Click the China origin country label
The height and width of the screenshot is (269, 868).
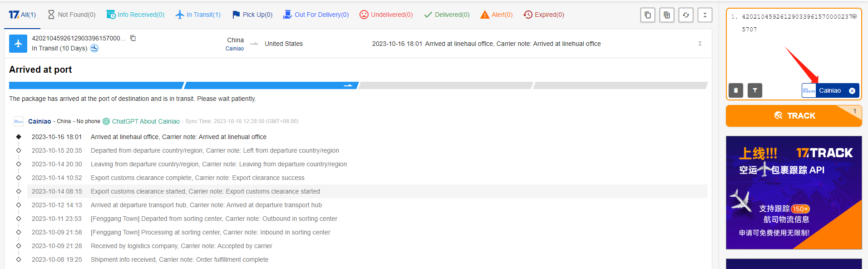pyautogui.click(x=236, y=40)
